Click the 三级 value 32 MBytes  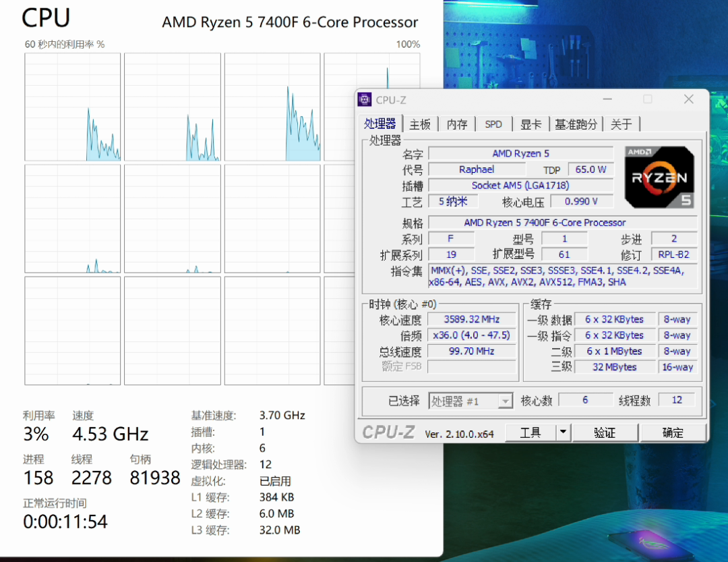pos(614,367)
